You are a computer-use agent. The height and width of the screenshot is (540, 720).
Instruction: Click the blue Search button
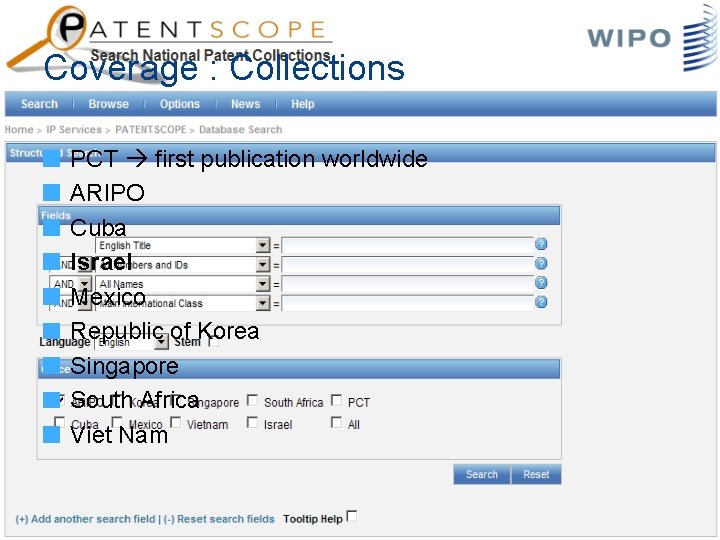(482, 474)
